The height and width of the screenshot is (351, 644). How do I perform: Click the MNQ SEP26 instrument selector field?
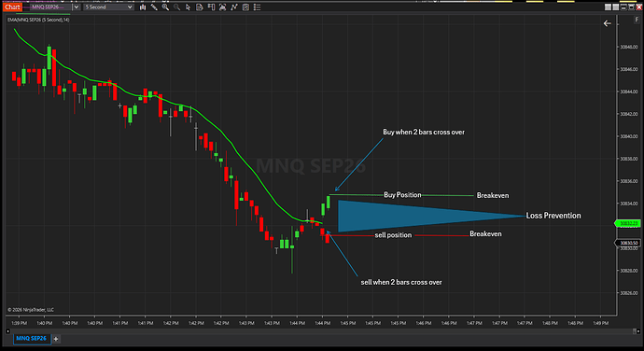[x=51, y=7]
